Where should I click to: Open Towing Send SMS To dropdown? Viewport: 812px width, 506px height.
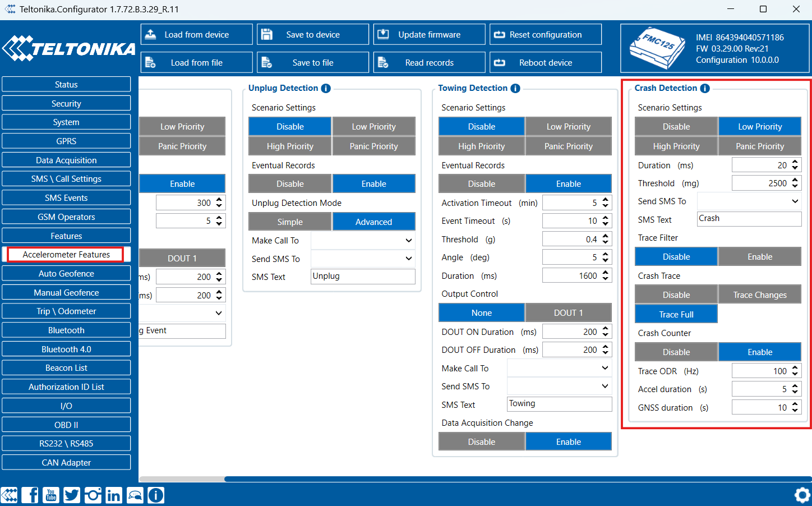[560, 386]
